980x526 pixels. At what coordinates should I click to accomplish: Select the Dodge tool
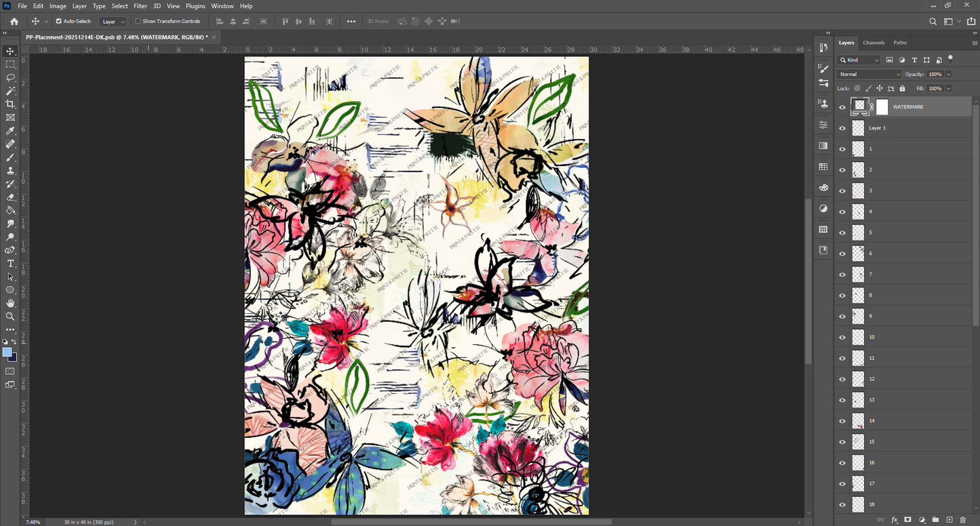(10, 237)
